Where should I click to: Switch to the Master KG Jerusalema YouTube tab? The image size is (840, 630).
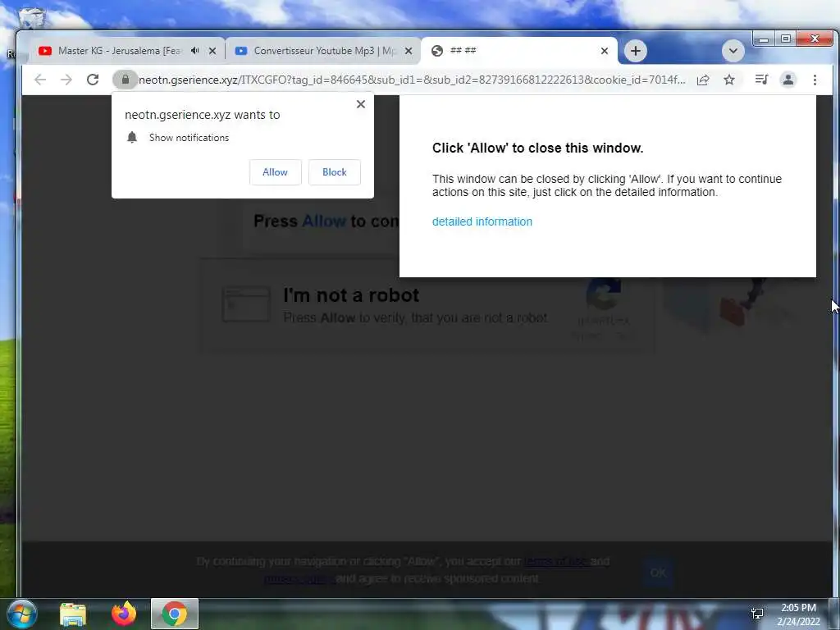point(121,51)
